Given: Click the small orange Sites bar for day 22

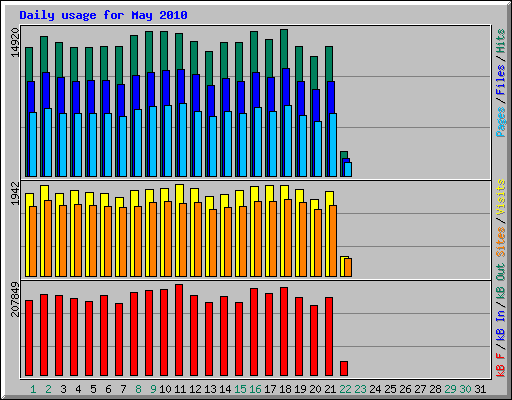Looking at the screenshot, I should 348,267.
